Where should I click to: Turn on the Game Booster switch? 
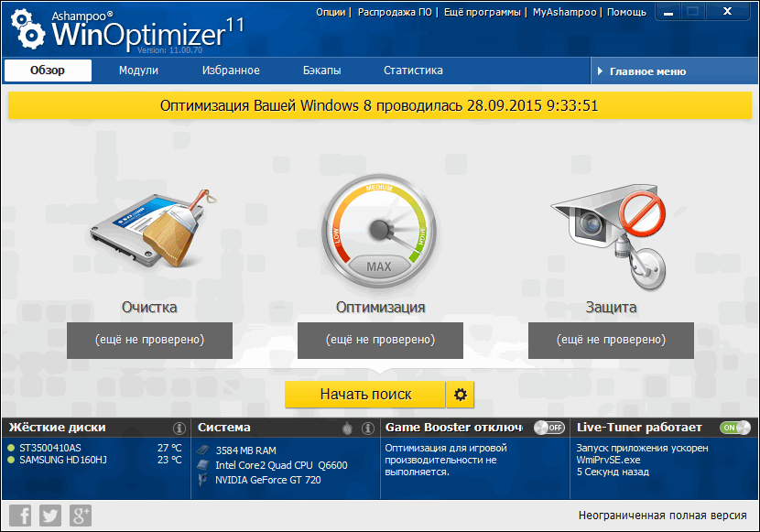(x=549, y=428)
